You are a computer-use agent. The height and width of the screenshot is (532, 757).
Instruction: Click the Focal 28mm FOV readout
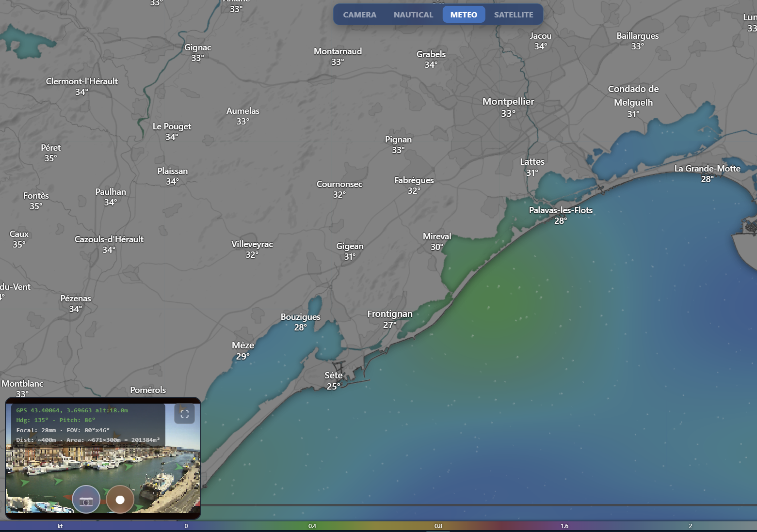point(63,430)
